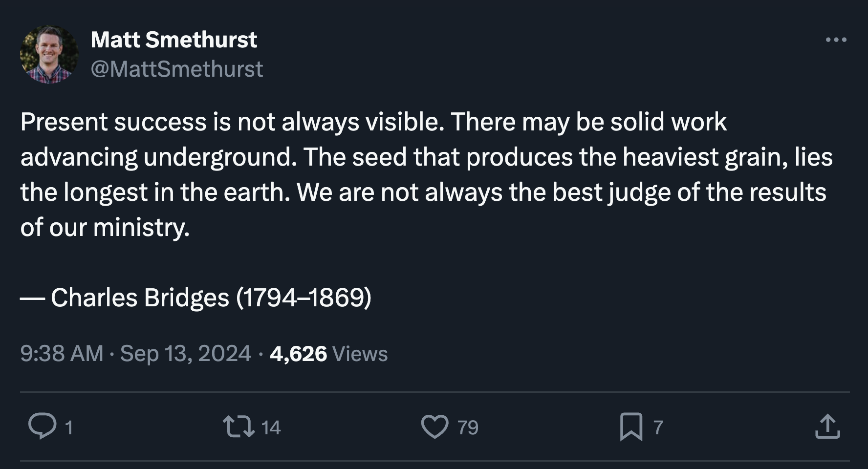This screenshot has width=868, height=469.
Task: Click the last line 'of our ministry.'
Action: (105, 227)
